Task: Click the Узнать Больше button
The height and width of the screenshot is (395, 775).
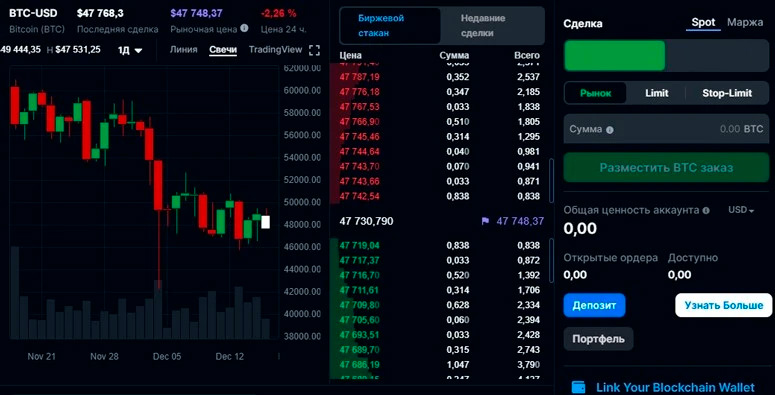Action: click(x=724, y=306)
